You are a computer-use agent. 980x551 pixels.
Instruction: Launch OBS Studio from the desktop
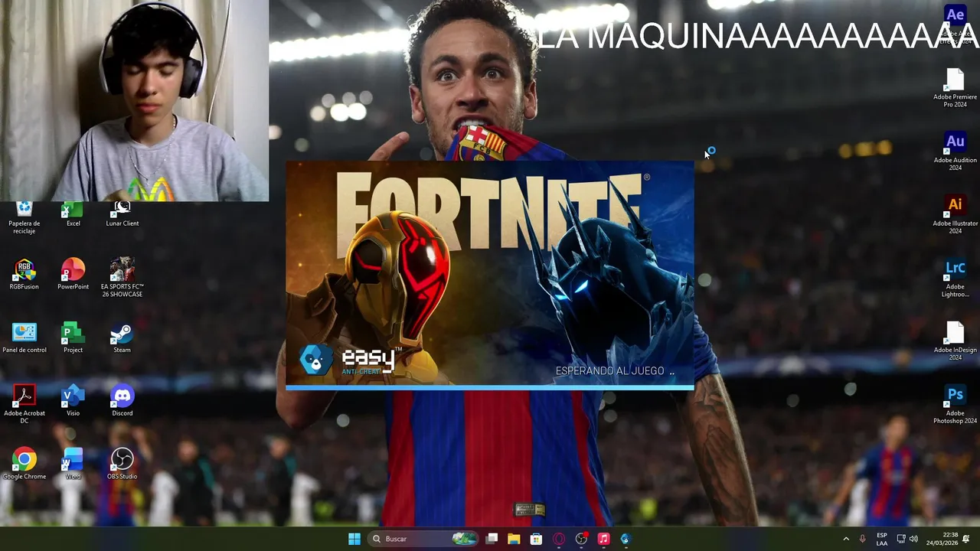pos(122,465)
